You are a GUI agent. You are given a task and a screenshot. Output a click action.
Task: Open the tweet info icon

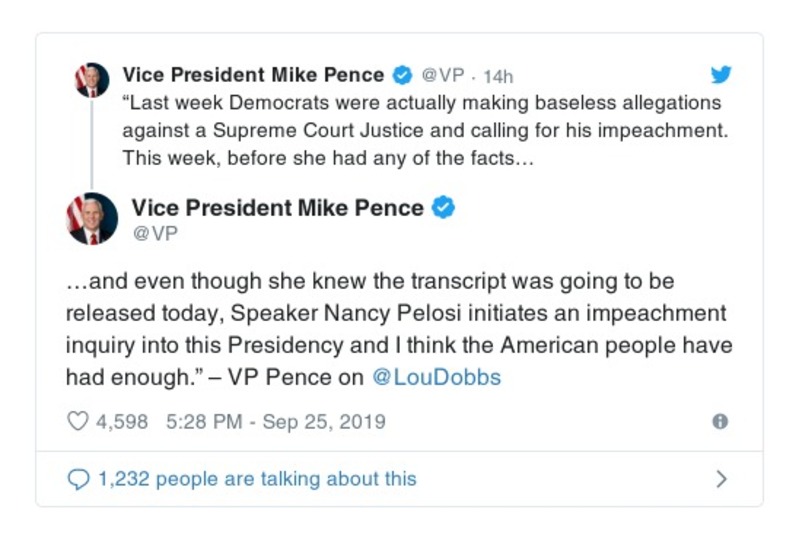pyautogui.click(x=719, y=422)
